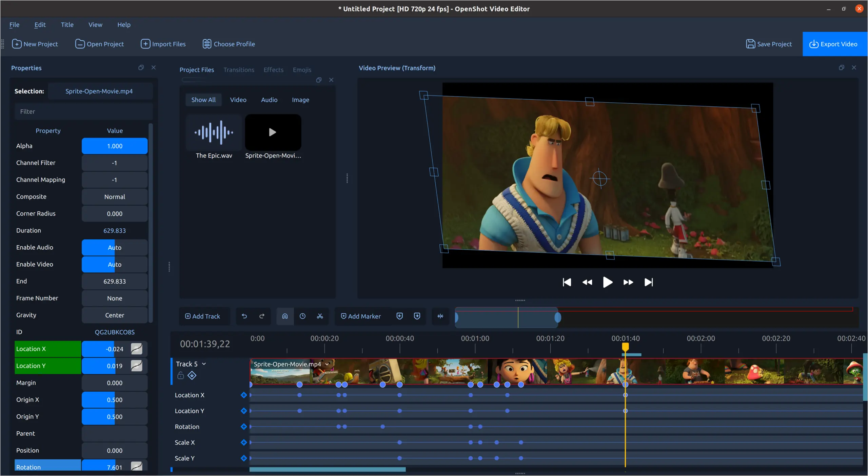Viewport: 868px width, 476px height.
Task: Jump to previous marker
Action: coord(400,316)
